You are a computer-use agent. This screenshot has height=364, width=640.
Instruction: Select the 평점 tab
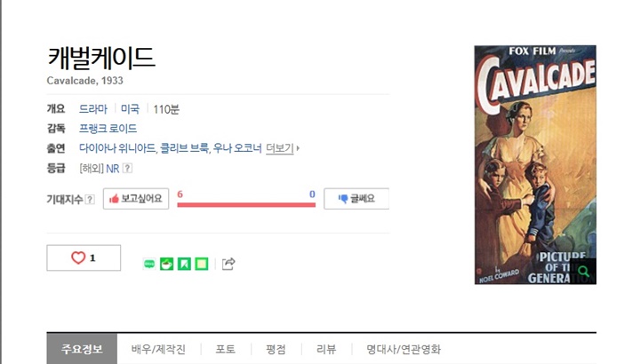click(x=276, y=349)
